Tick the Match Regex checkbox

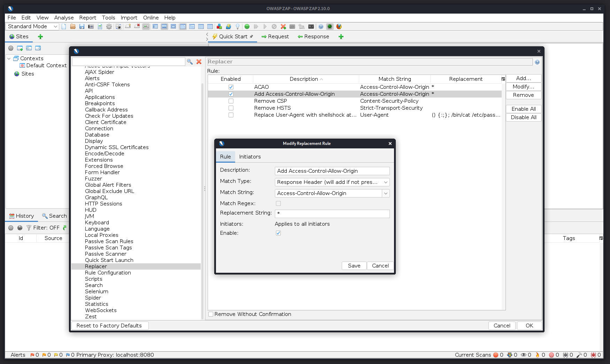coord(278,203)
